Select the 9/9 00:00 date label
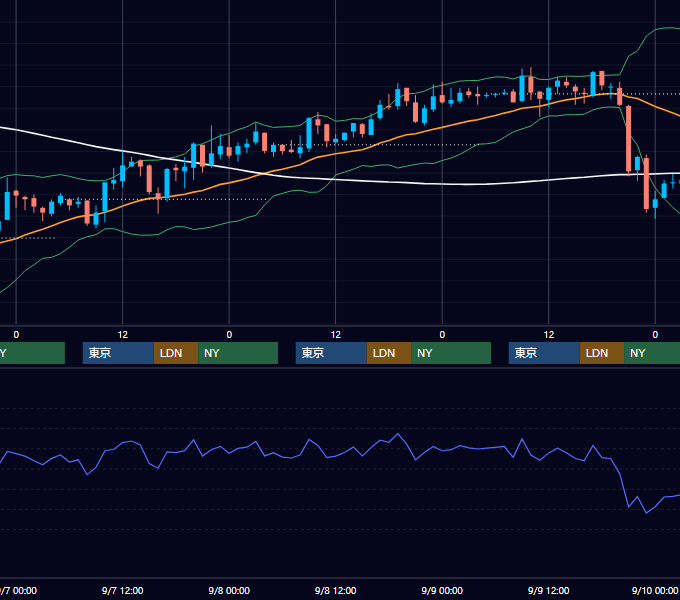This screenshot has width=680, height=600. (442, 590)
